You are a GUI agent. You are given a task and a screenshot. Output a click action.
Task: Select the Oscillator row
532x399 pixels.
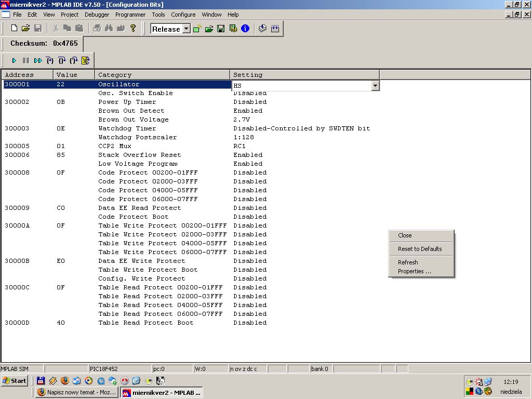click(117, 84)
